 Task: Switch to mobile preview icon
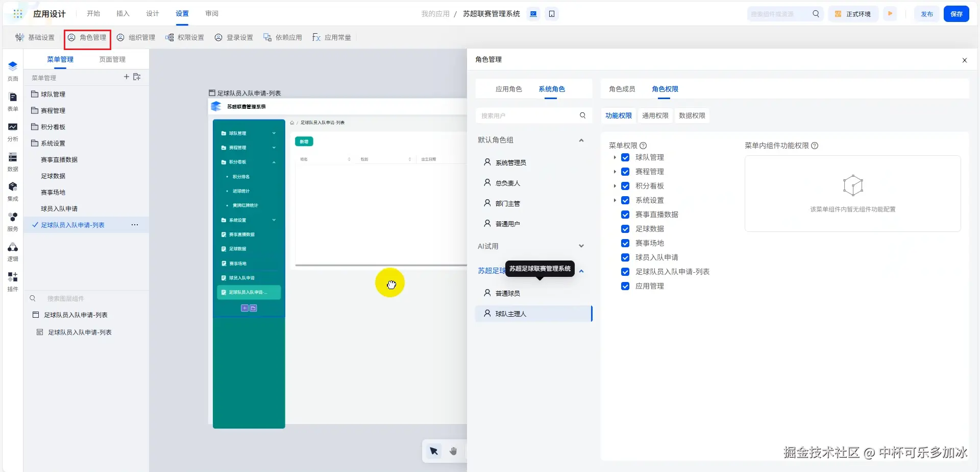[552, 14]
